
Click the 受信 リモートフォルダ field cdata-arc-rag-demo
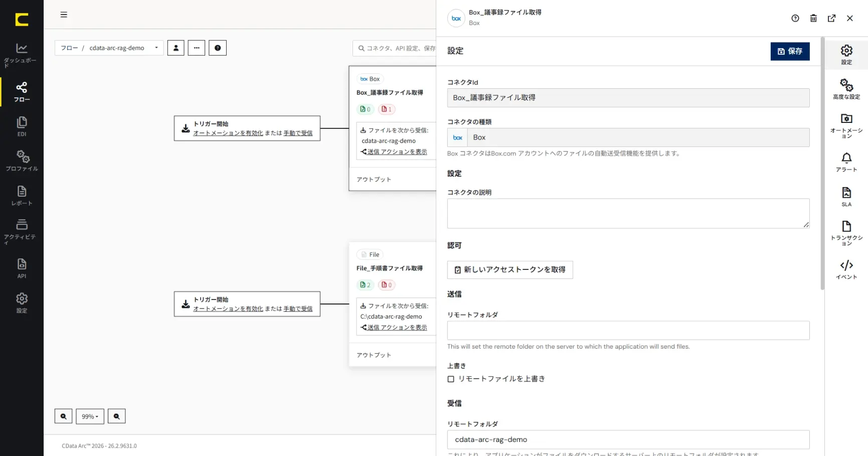point(628,439)
